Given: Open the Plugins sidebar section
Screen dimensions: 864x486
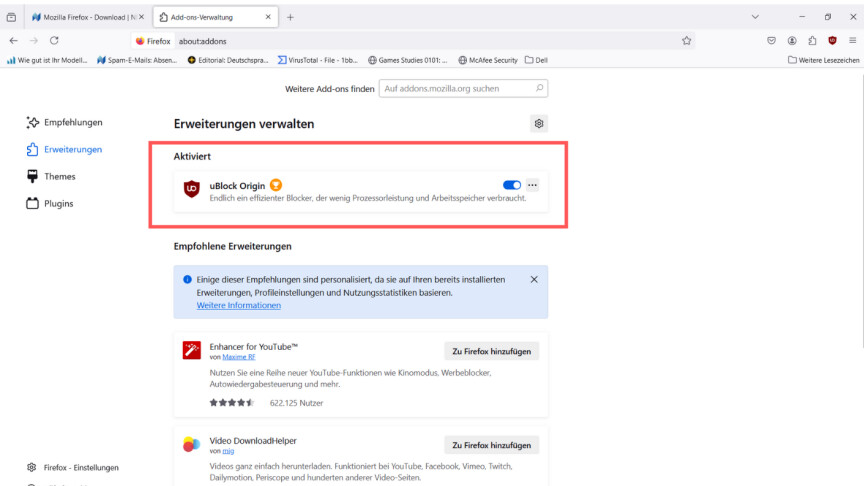Looking at the screenshot, I should coord(50,203).
